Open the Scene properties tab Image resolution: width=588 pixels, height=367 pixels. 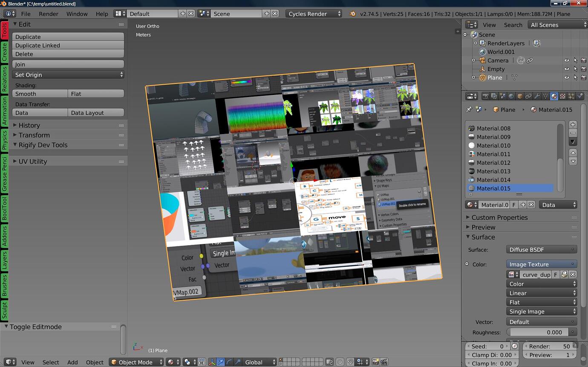[x=503, y=96]
